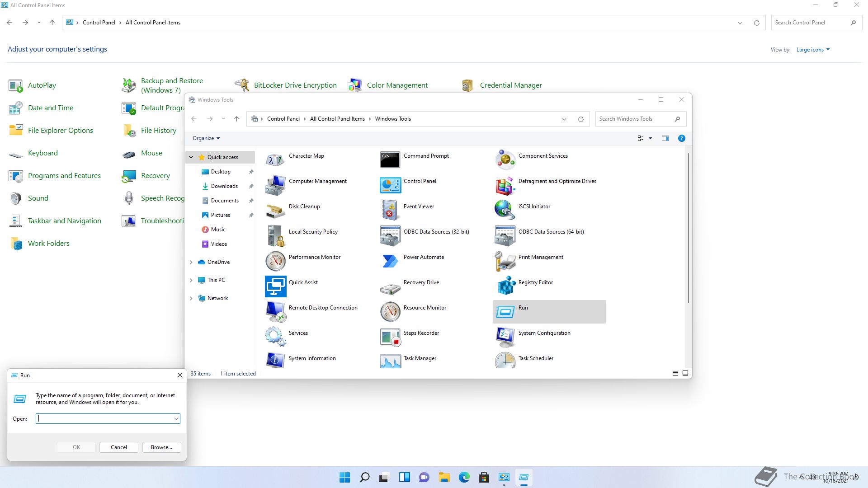Open Run dialog's Open combo box arrow
The width and height of the screenshot is (868, 488).
(x=176, y=419)
